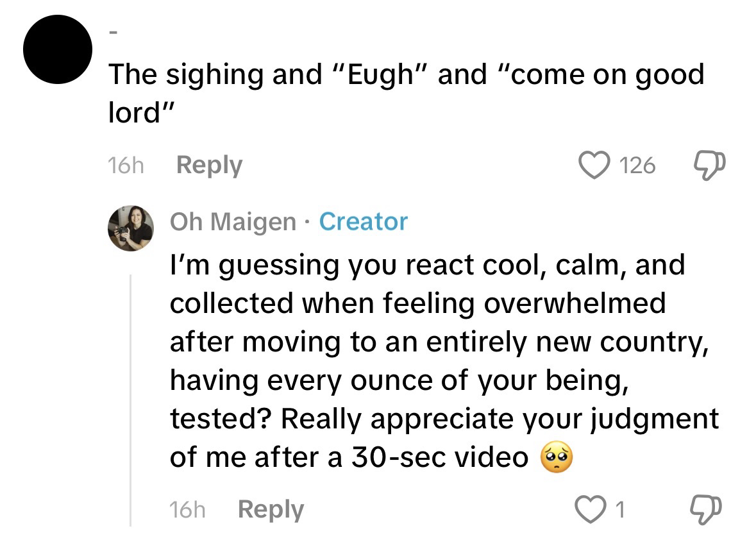Like the top comment with heart icon
Image resolution: width=756 pixels, height=540 pixels.
point(594,165)
